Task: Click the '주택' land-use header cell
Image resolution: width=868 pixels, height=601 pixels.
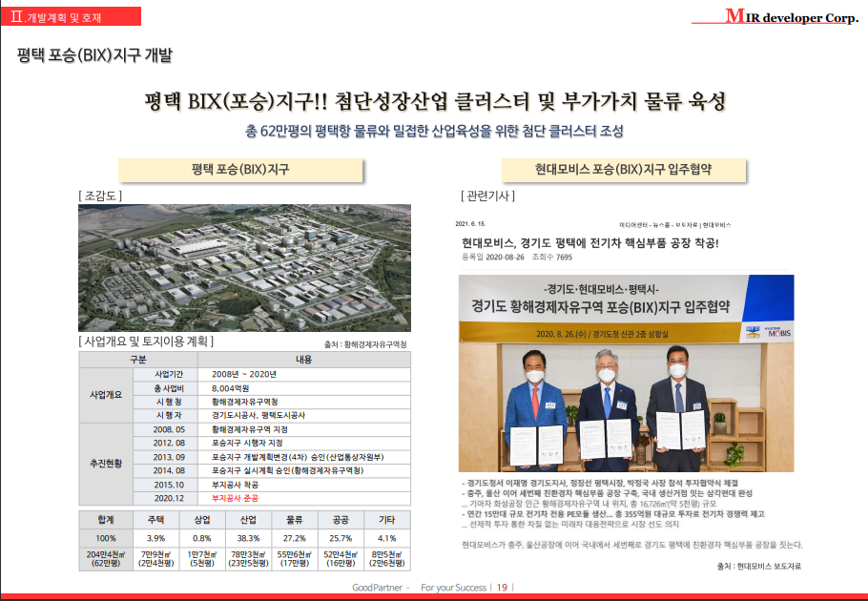Action: (156, 520)
